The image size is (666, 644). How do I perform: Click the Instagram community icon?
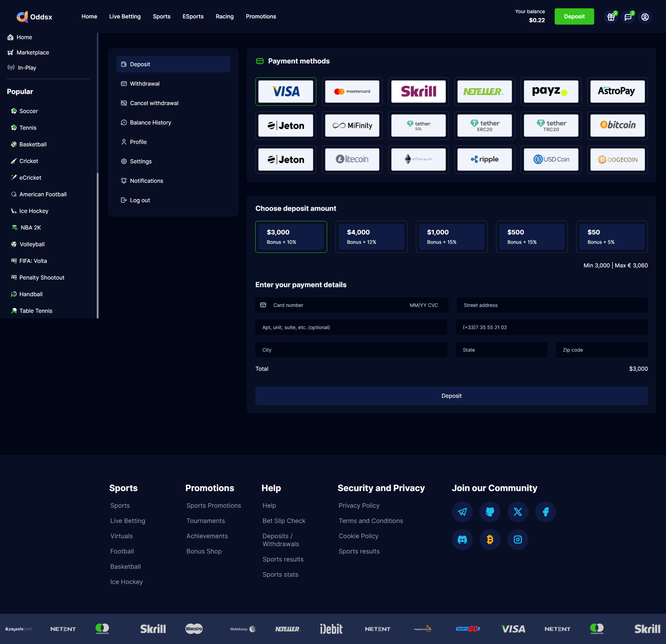[x=518, y=539]
